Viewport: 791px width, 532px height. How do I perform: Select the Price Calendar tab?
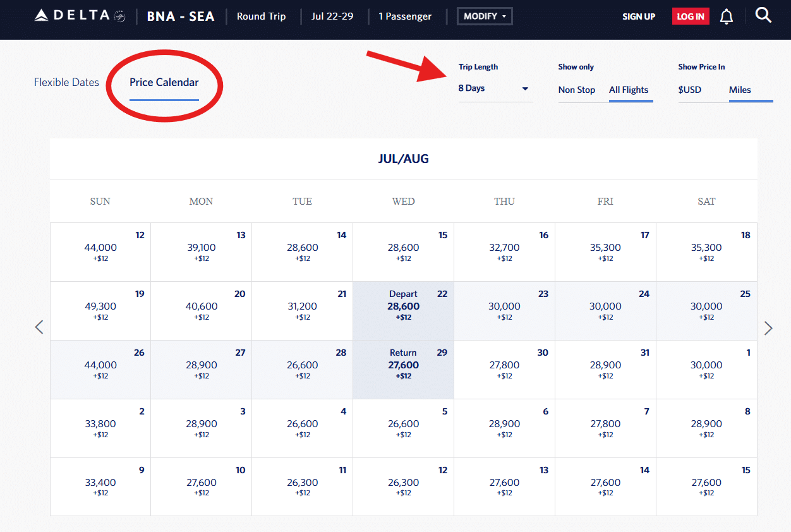(x=164, y=82)
